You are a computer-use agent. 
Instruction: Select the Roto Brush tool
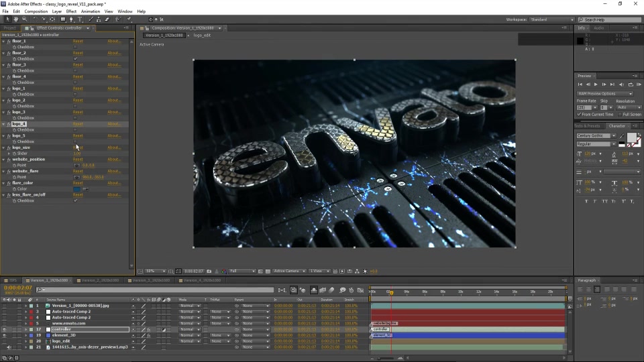(118, 19)
